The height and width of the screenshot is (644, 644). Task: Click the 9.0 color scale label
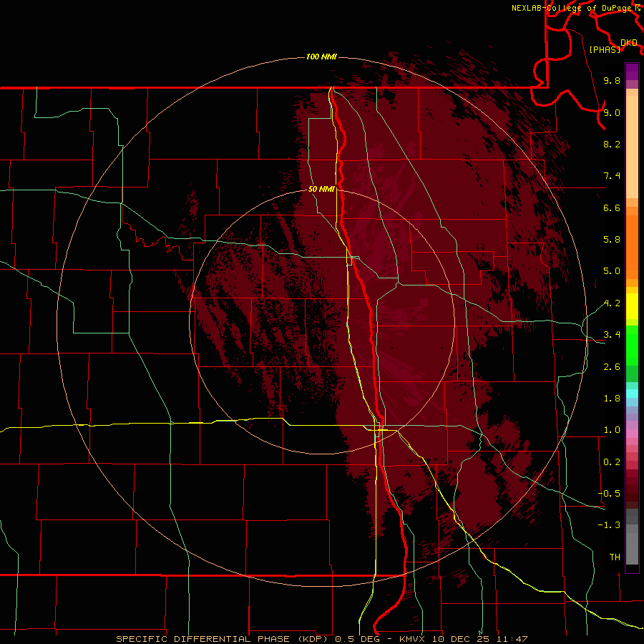coord(612,112)
